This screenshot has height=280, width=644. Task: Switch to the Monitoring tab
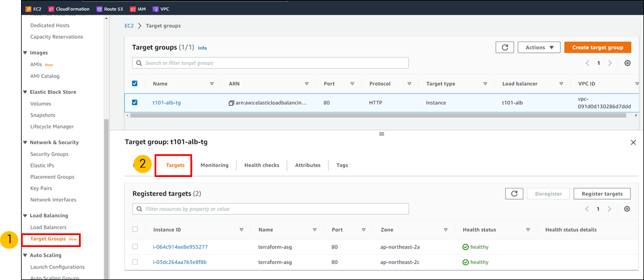[x=214, y=165]
